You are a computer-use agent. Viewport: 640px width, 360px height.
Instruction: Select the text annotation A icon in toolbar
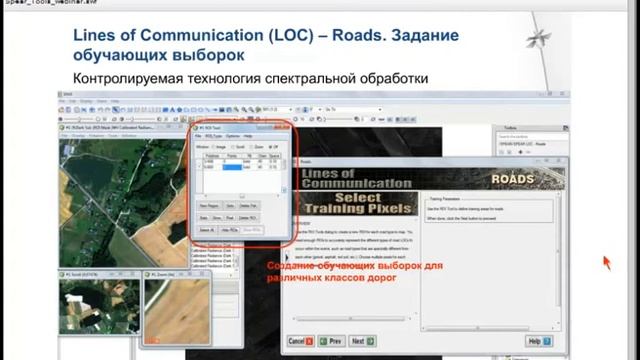point(172,110)
